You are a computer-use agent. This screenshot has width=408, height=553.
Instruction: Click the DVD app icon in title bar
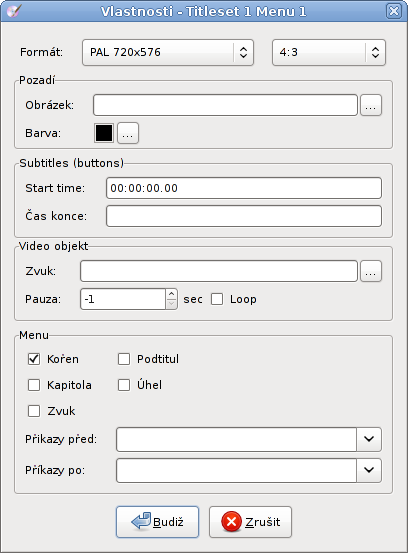click(x=14, y=11)
